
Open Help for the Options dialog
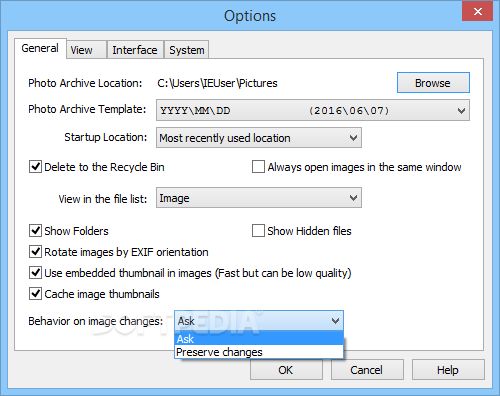[x=448, y=370]
